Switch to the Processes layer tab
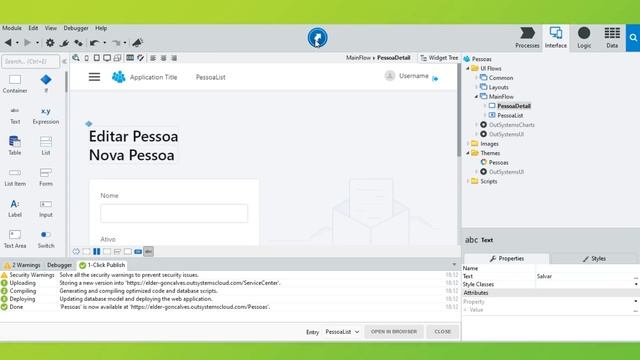 [x=527, y=38]
